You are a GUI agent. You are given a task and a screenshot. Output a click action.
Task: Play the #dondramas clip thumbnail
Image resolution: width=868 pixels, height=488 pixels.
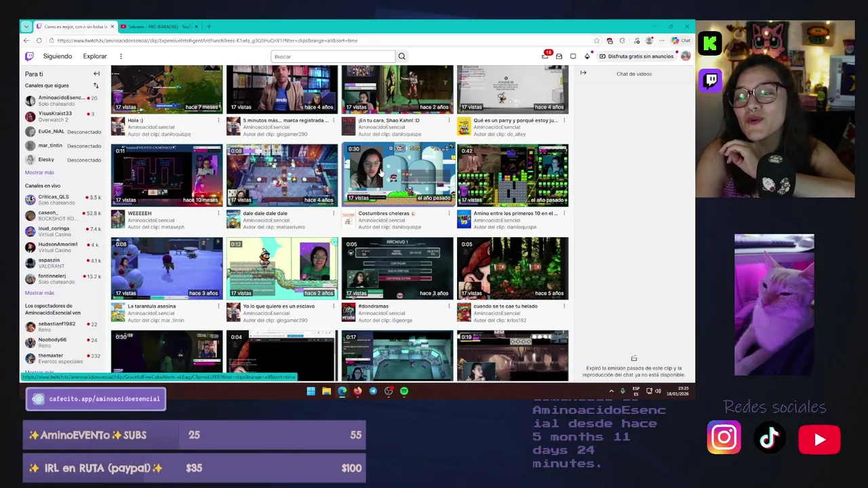click(x=397, y=268)
